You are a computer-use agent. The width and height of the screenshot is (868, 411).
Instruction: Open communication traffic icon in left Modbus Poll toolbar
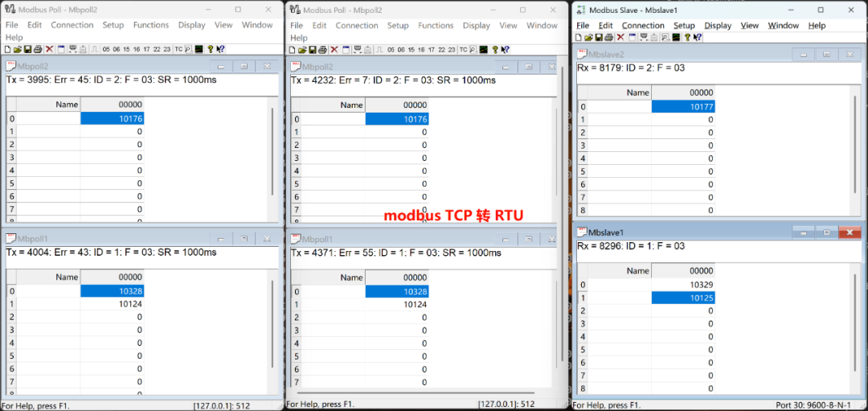coord(188,49)
